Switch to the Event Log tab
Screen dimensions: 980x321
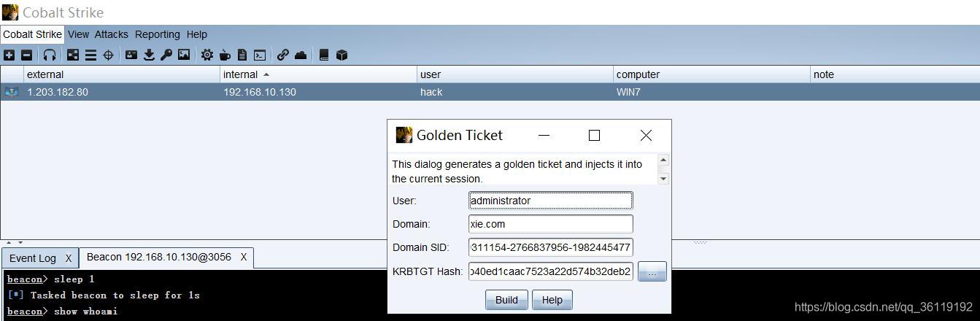click(33, 258)
